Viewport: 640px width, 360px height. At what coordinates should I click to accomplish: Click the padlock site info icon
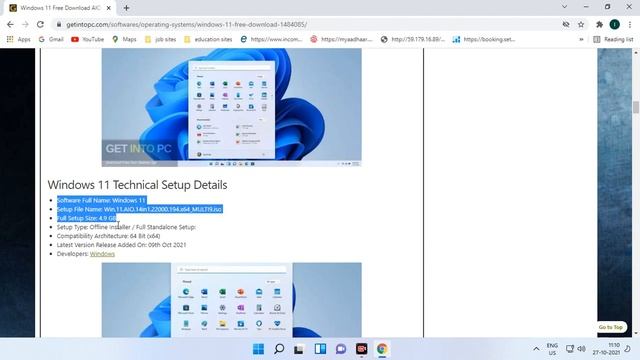pyautogui.click(x=59, y=24)
